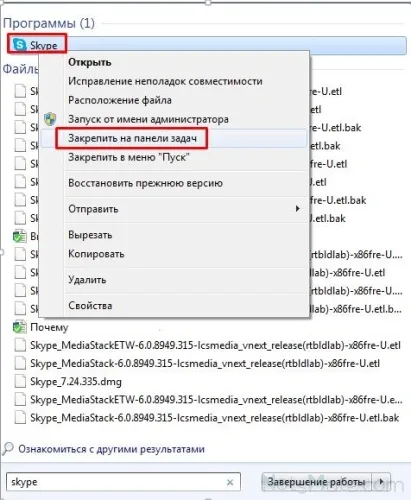Click the Skype_7.24.335.dmg file icon
Image resolution: width=411 pixels, height=500 pixels.
[20, 382]
